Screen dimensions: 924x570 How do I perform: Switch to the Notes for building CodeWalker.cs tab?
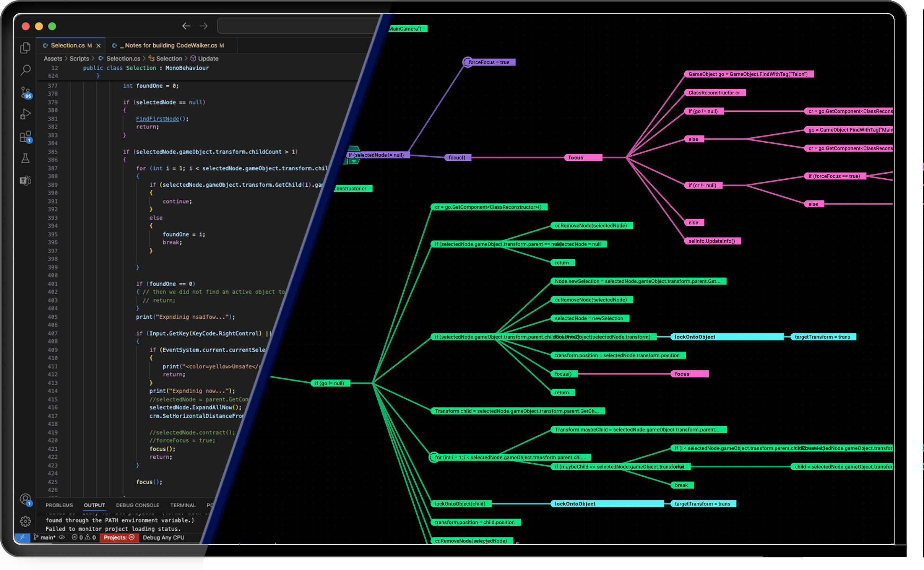point(171,46)
